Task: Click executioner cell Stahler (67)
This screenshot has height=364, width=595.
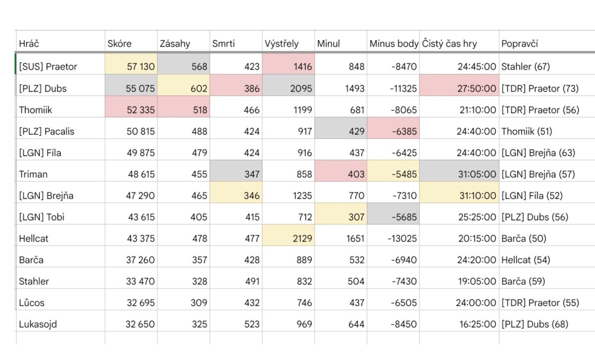Action: (545, 66)
